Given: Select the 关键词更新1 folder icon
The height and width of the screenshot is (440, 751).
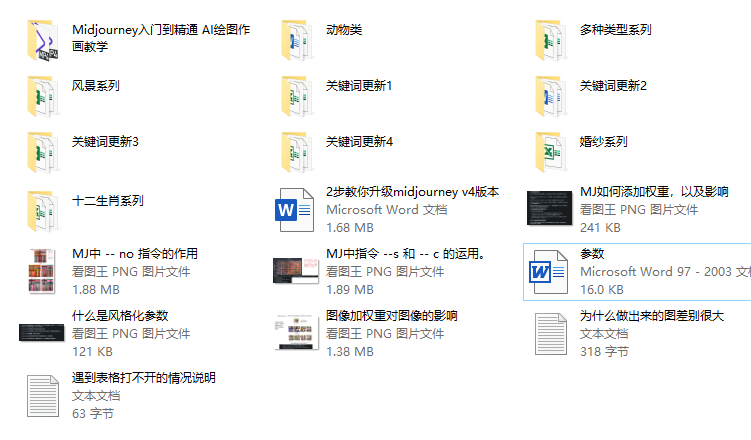Looking at the screenshot, I should 297,96.
